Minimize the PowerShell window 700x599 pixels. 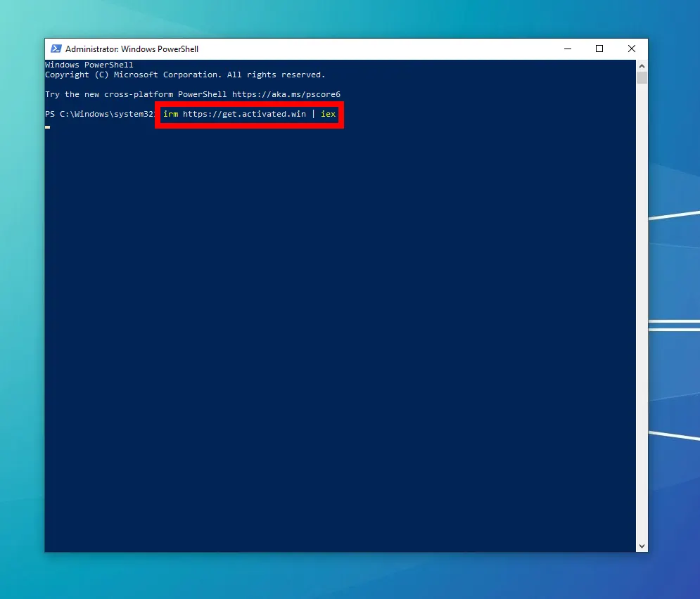[x=568, y=49]
